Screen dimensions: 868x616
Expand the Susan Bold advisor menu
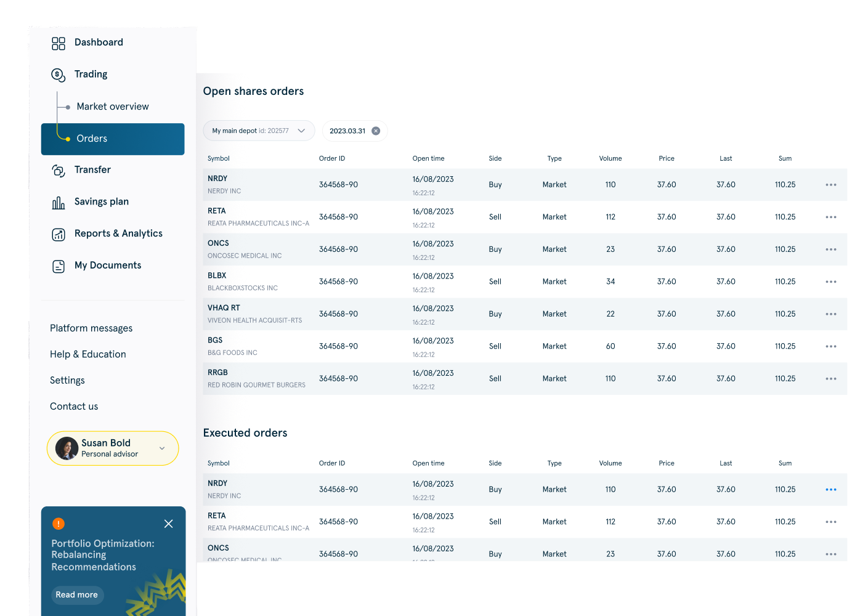coord(162,448)
